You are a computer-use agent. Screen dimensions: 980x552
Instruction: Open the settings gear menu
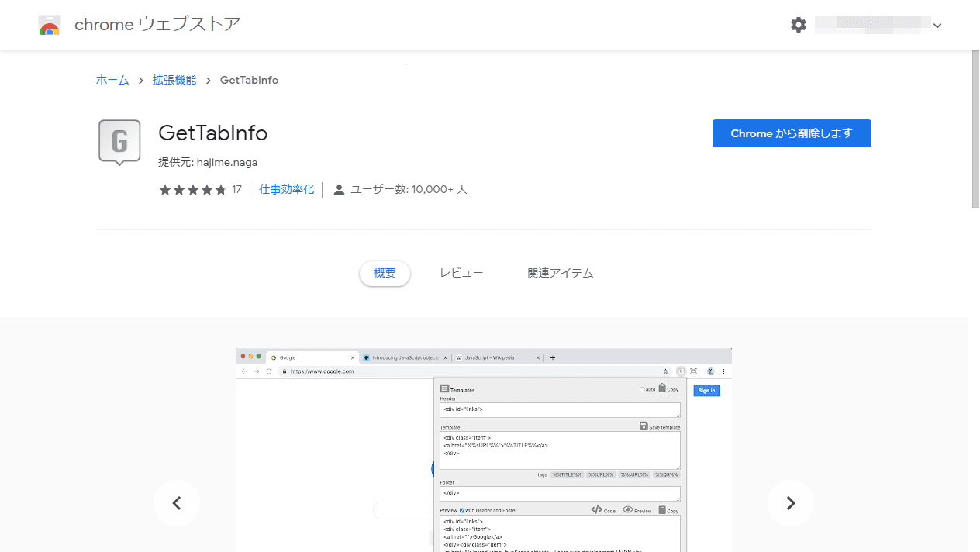(799, 25)
